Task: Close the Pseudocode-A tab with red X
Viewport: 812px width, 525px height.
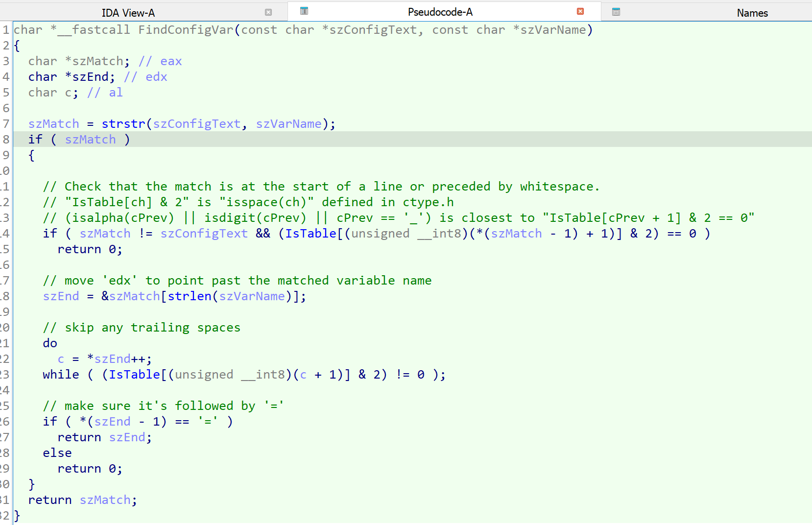Action: coord(580,11)
